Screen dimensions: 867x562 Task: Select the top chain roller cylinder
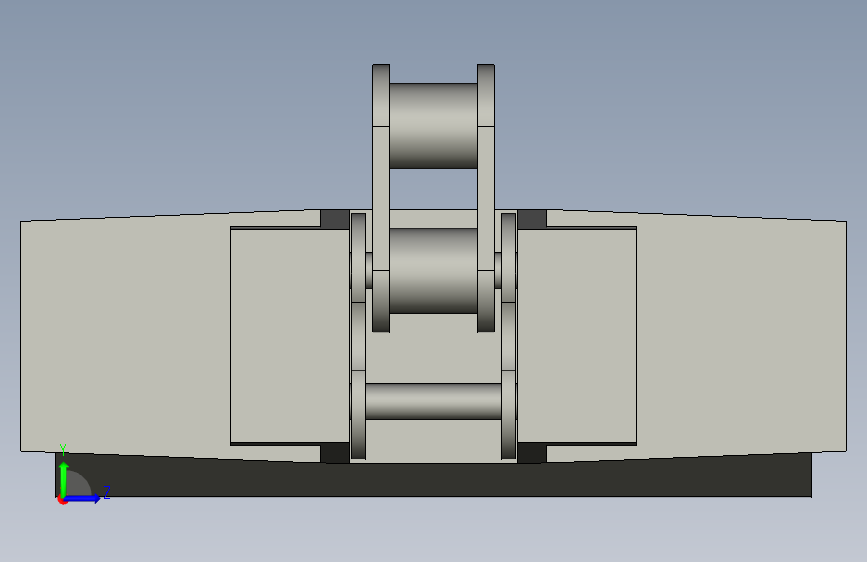click(434, 126)
